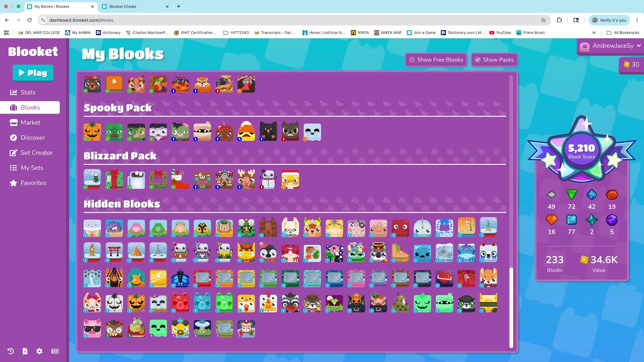The height and width of the screenshot is (362, 644).
Task: Select the pig with sunglasses blook
Action: click(x=92, y=328)
